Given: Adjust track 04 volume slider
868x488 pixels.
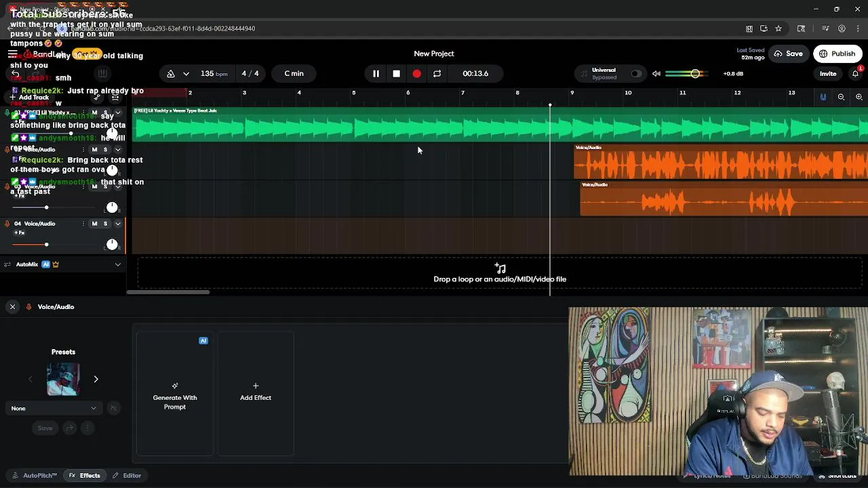Looking at the screenshot, I should pos(46,244).
